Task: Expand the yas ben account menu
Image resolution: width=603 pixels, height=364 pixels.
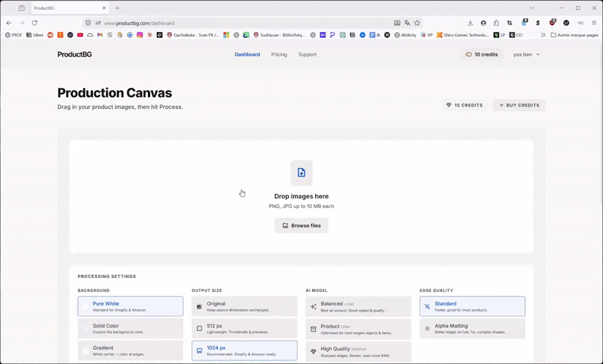Action: [526, 54]
